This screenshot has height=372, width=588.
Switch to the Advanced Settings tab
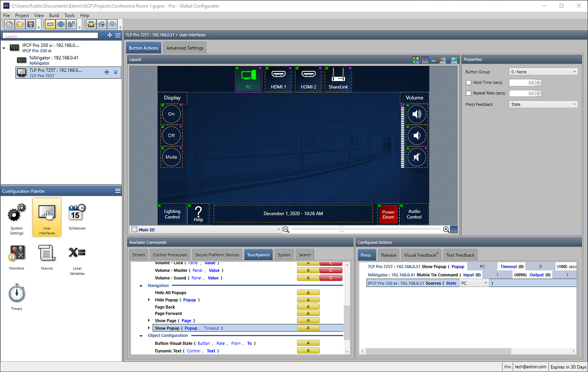pos(185,48)
